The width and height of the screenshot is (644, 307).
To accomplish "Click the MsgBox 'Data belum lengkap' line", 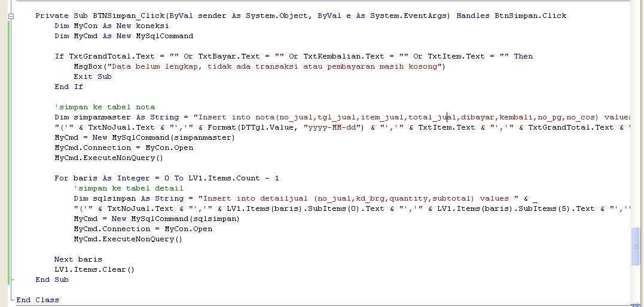I will (x=260, y=66).
